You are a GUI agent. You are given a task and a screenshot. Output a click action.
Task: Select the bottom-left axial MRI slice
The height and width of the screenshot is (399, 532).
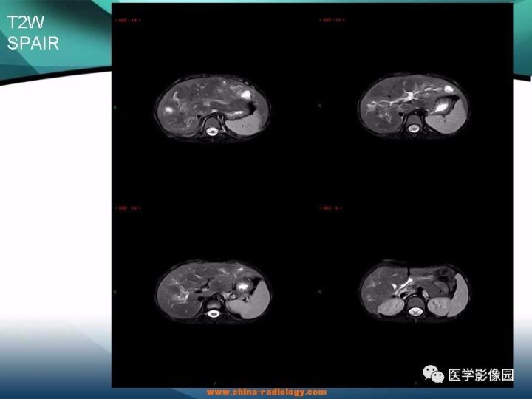tap(214, 291)
